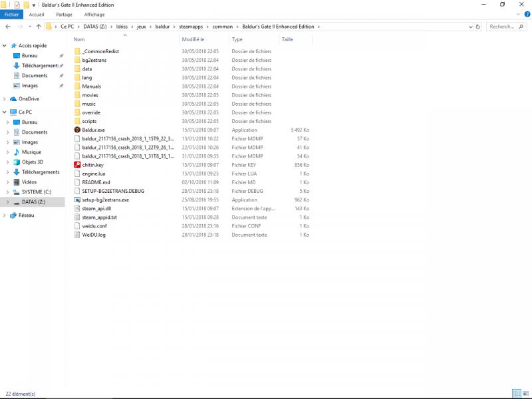
Task: Select the weidu.conf file name
Action: point(94,226)
